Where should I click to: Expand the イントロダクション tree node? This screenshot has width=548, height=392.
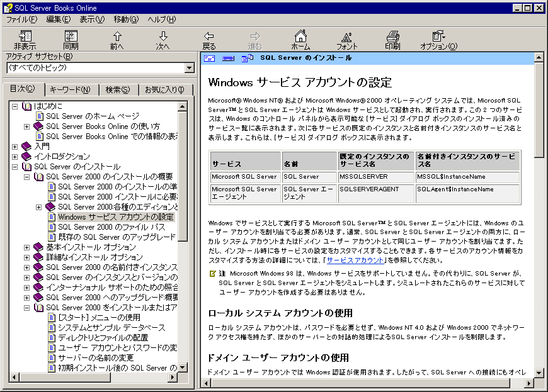14,157
